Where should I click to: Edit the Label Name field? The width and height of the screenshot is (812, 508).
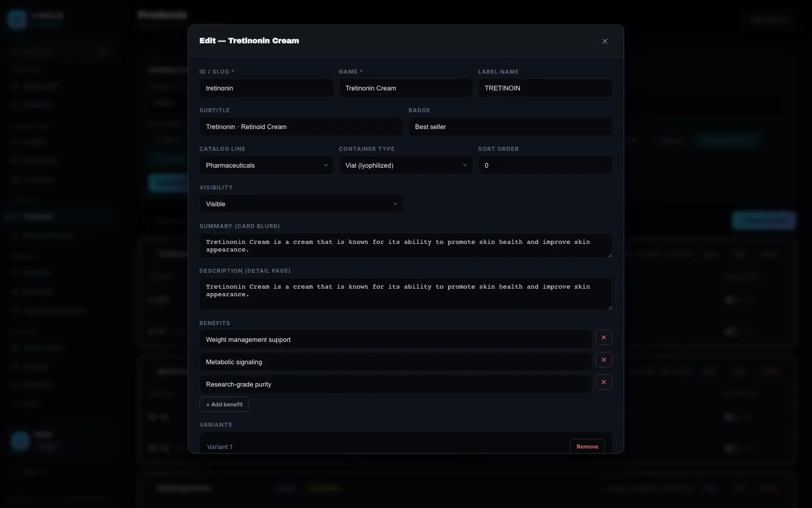tap(545, 88)
